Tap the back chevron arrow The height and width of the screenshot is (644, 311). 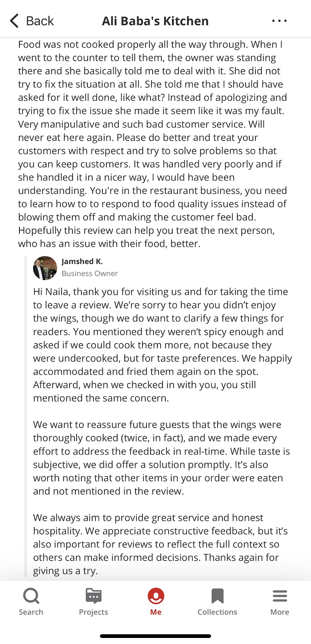coord(14,21)
